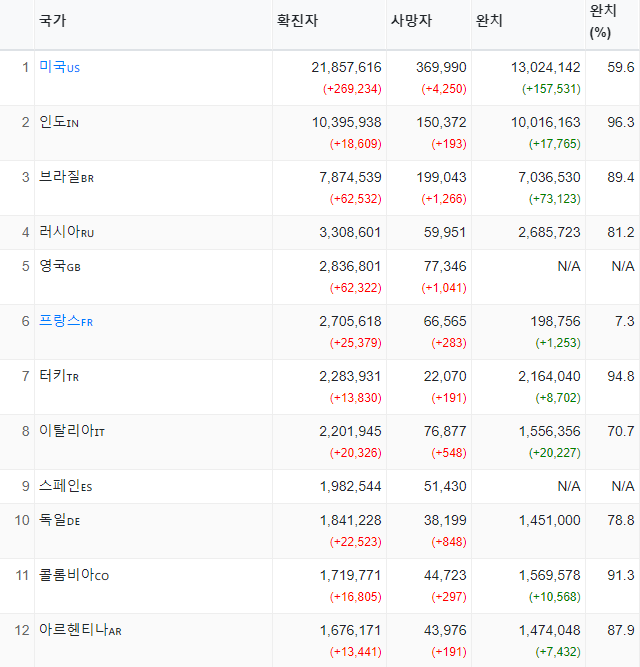Viewport: 640px width, 667px height.
Task: Click India deaths value 150,372
Action: [x=441, y=123]
